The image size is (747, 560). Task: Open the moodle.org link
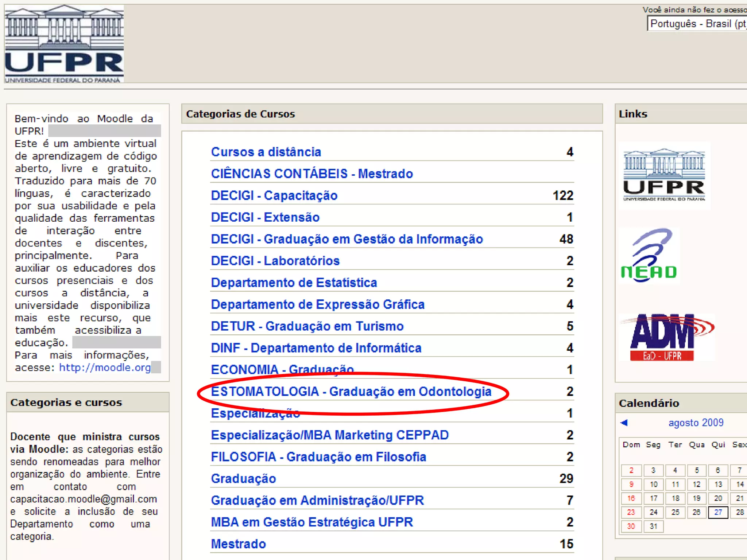click(105, 367)
